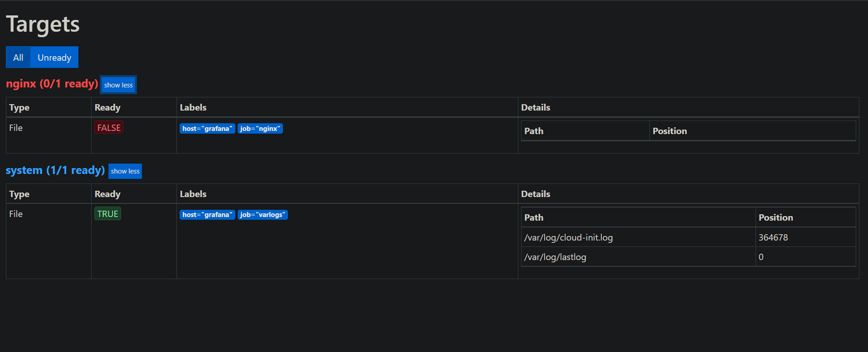
Task: Select the system (1/1 ready) heading
Action: point(55,170)
